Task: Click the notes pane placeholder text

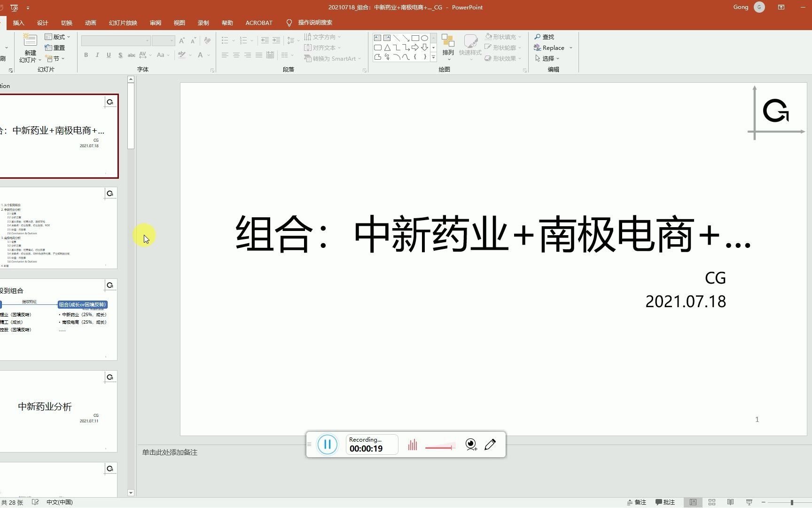Action: [x=170, y=452]
